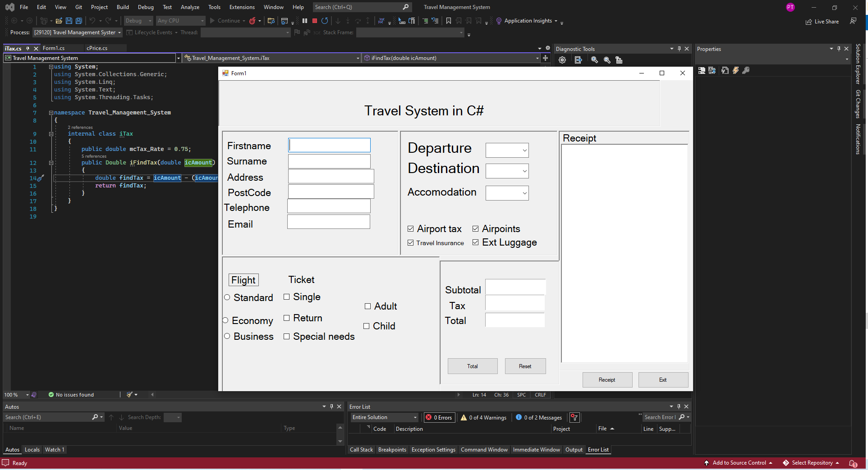Collapse the iTax class code block
Screen dimensions: 868x470
[51, 134]
